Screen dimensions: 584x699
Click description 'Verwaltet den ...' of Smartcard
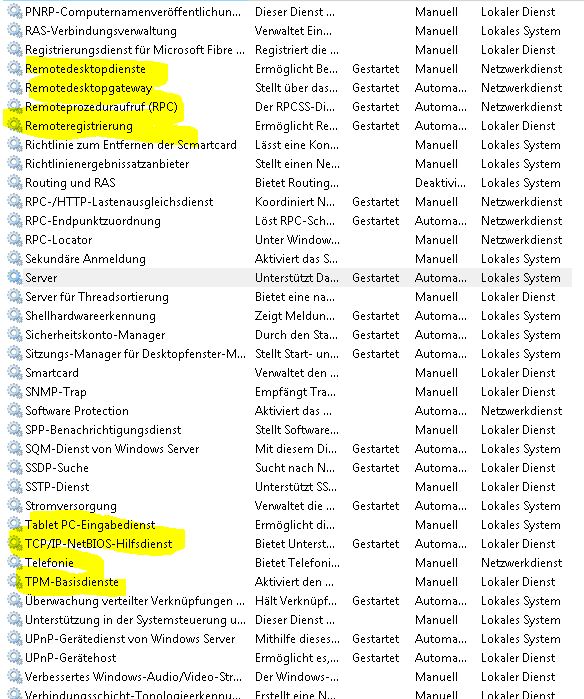tap(296, 373)
